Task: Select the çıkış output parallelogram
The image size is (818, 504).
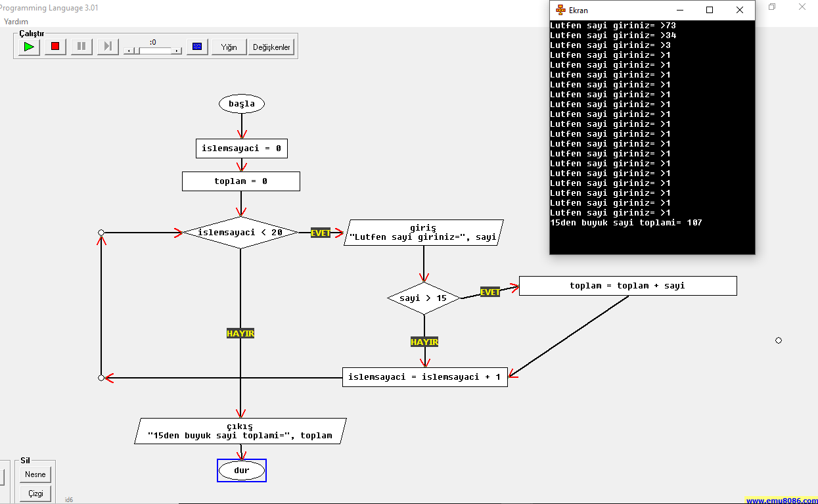Action: click(x=240, y=431)
